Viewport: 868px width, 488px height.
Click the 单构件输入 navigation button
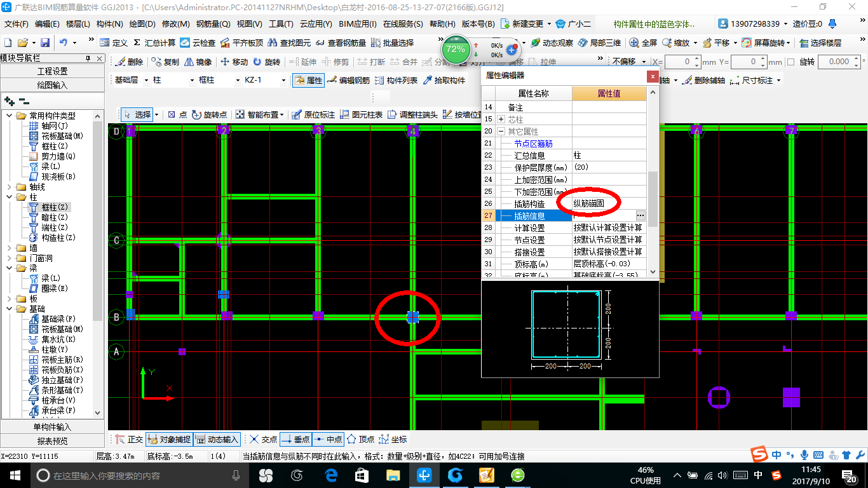(x=52, y=427)
